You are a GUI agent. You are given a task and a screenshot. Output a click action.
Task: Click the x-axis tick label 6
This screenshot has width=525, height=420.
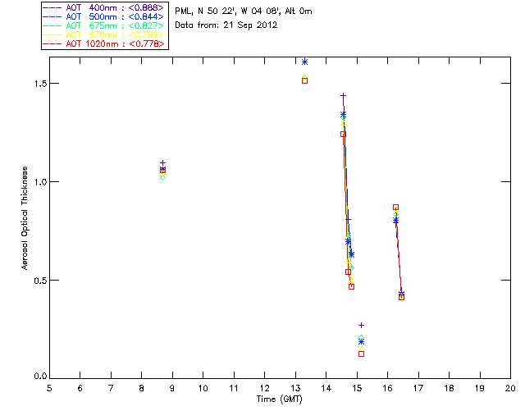pyautogui.click(x=80, y=388)
